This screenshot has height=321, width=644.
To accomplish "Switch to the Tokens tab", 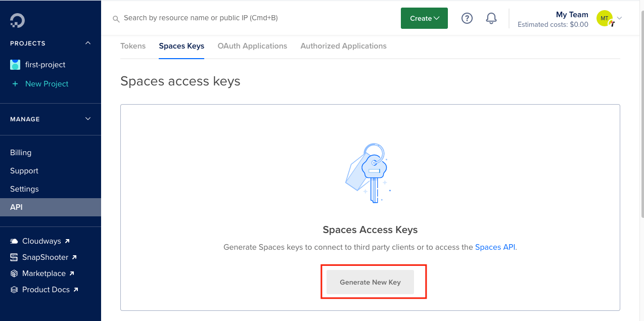I will click(133, 46).
